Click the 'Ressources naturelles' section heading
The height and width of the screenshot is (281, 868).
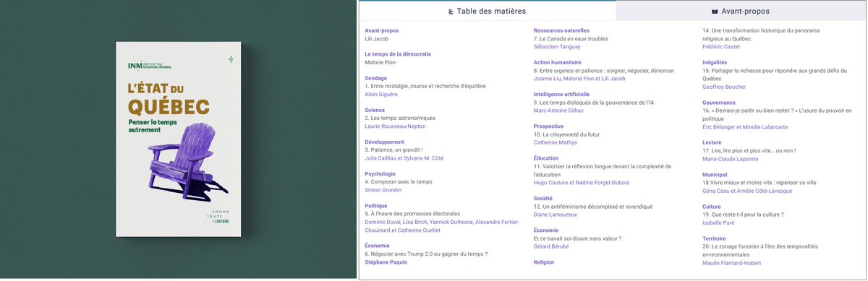point(561,30)
